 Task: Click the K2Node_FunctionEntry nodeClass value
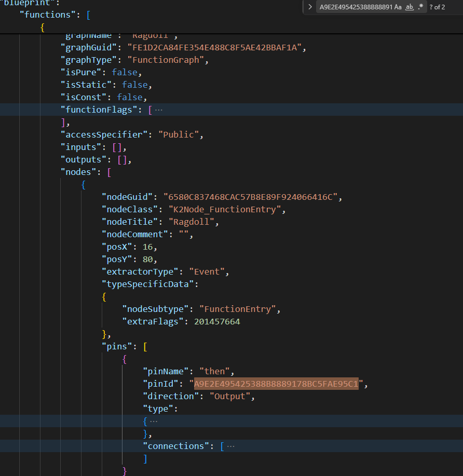click(227, 210)
